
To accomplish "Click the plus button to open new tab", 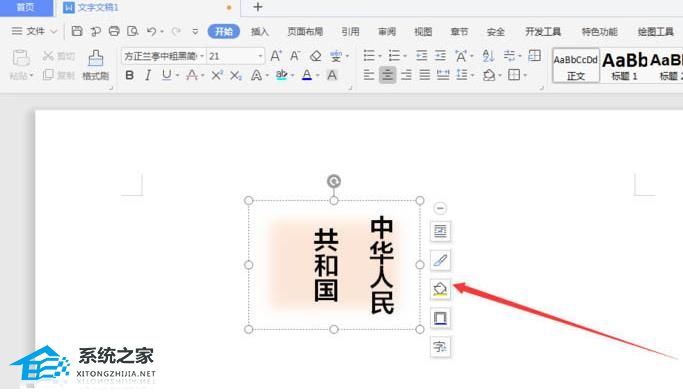I will (257, 7).
